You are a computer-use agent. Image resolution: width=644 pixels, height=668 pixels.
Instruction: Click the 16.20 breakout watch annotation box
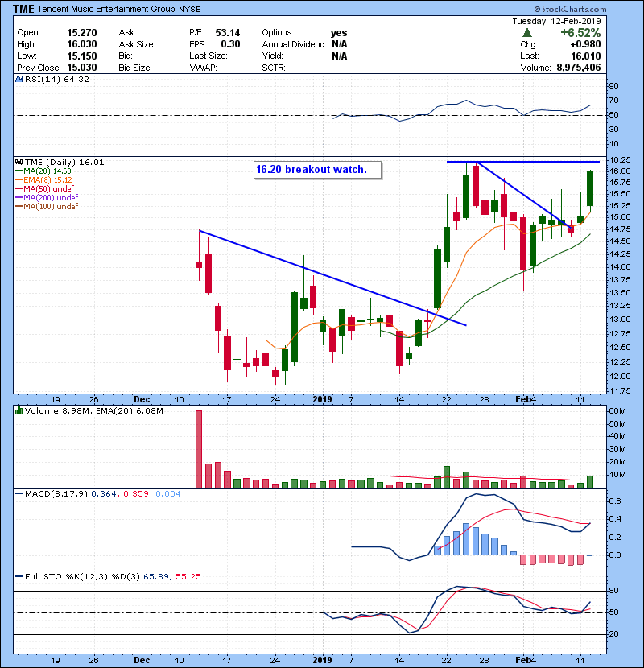(x=317, y=170)
